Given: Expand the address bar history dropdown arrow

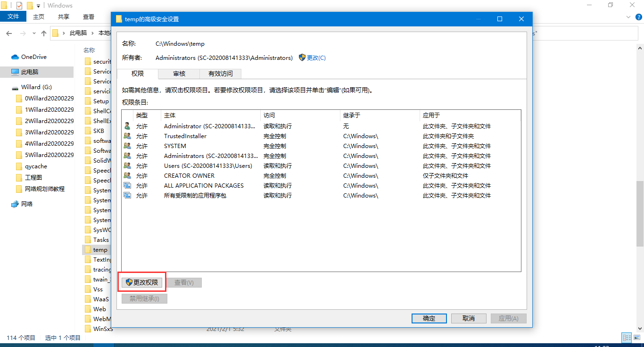Looking at the screenshot, I should [x=34, y=33].
